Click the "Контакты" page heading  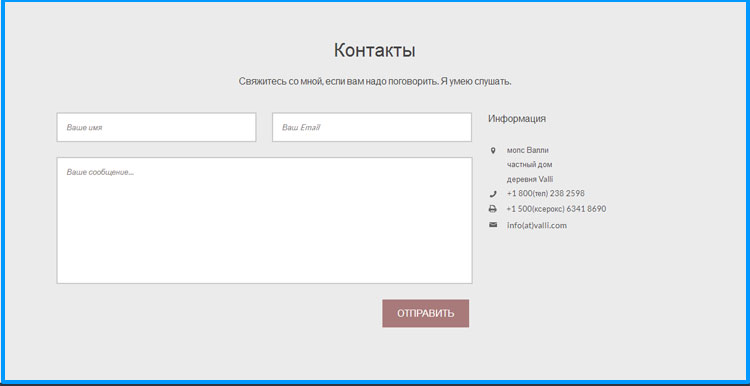tap(375, 50)
